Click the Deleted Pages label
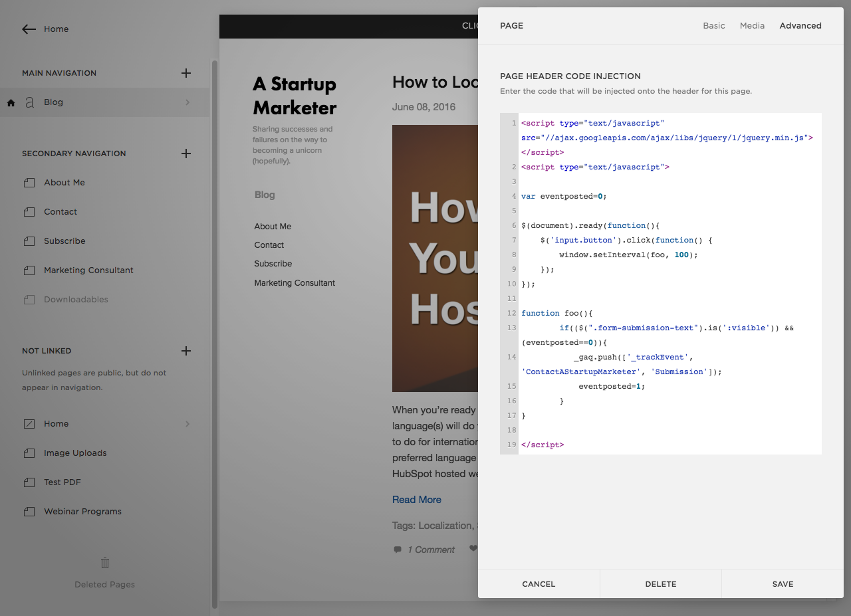Viewport: 851px width, 616px height. 104,585
